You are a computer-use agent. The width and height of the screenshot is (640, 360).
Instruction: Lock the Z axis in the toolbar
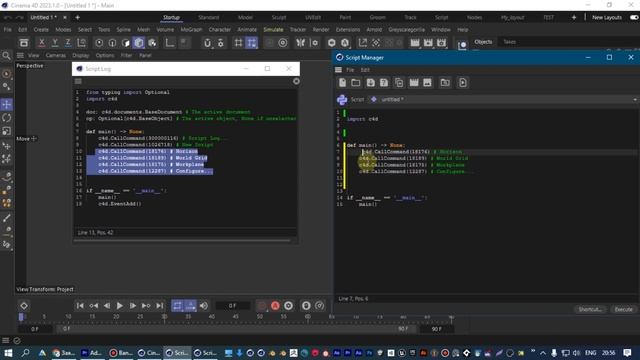coord(68,42)
